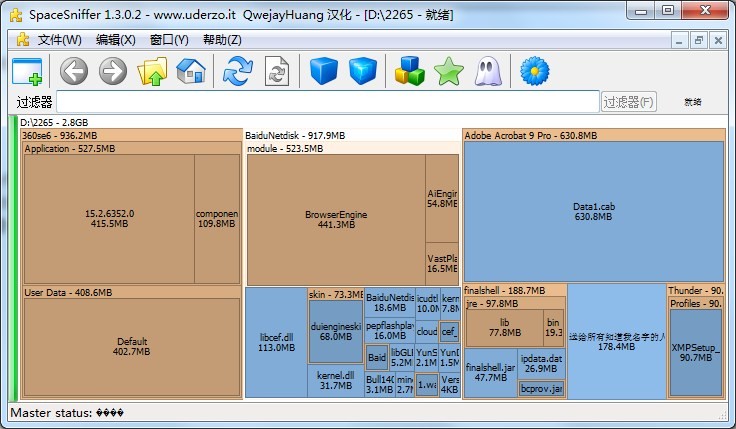Select the libcef.dll 113.0MB block

[276, 343]
